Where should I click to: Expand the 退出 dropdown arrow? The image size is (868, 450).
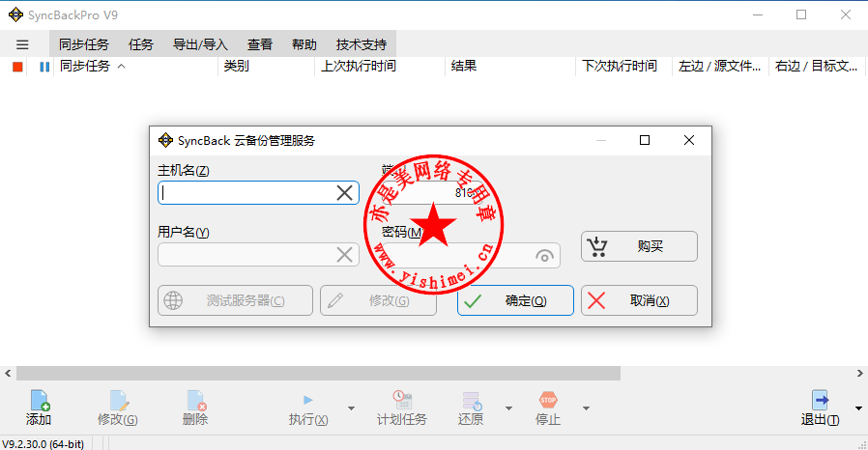(858, 408)
